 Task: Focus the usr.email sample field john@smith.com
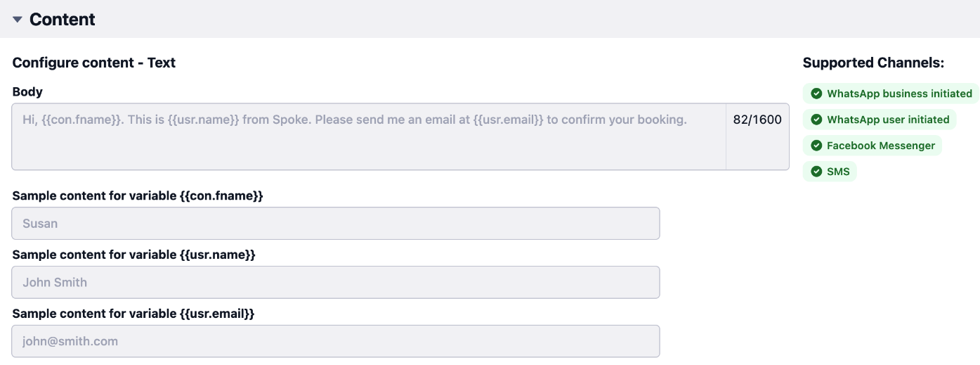click(336, 342)
